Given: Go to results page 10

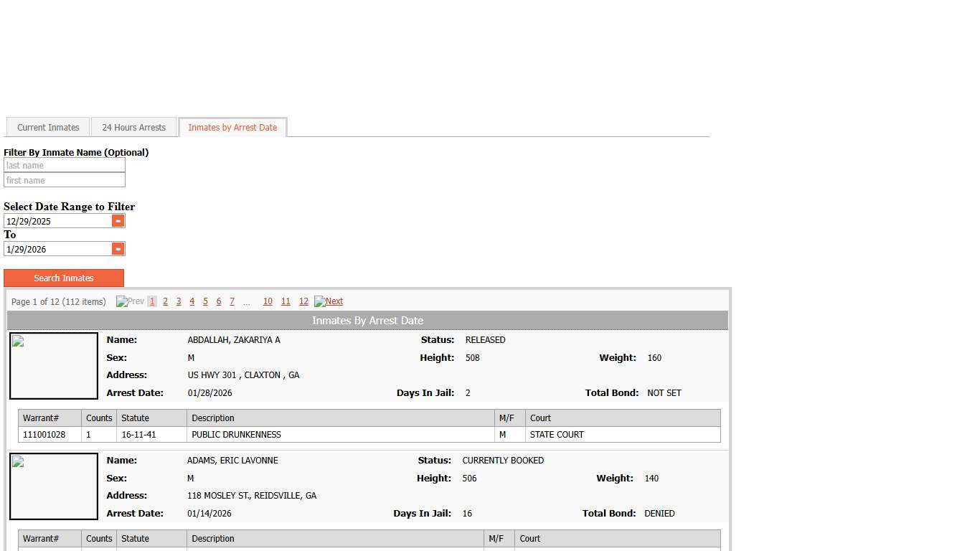Looking at the screenshot, I should click(x=268, y=301).
